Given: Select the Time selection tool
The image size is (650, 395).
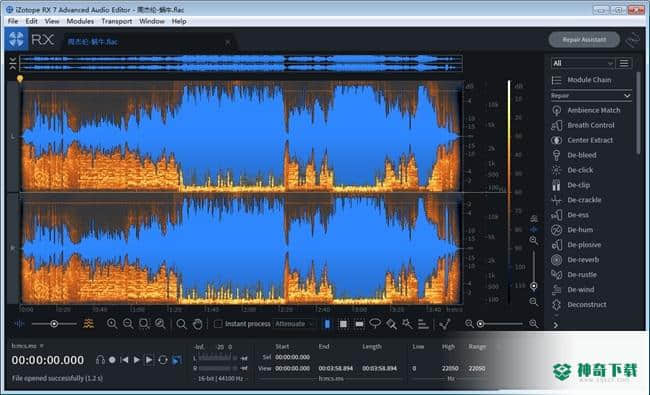Looking at the screenshot, I should click(327, 324).
